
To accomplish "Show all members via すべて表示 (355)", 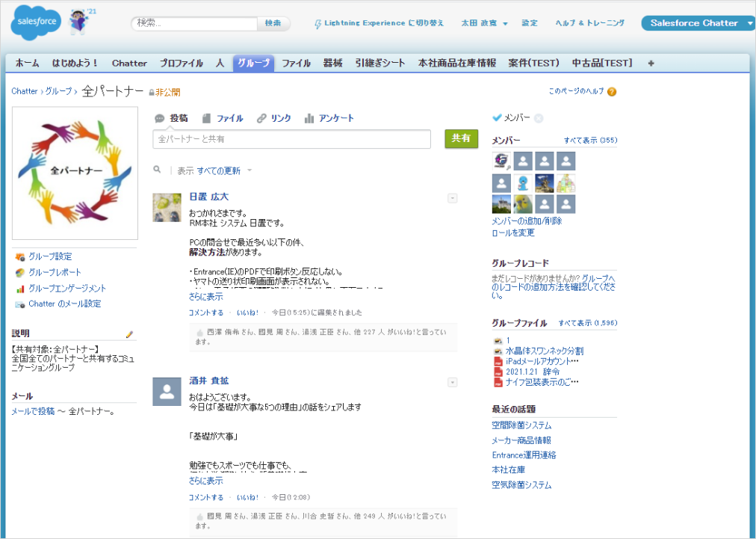I will click(591, 141).
